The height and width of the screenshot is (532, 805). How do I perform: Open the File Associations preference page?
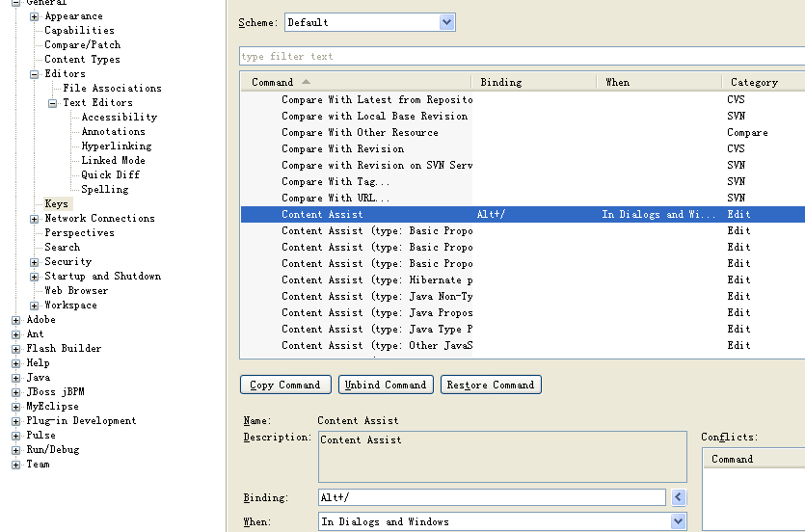(x=112, y=89)
